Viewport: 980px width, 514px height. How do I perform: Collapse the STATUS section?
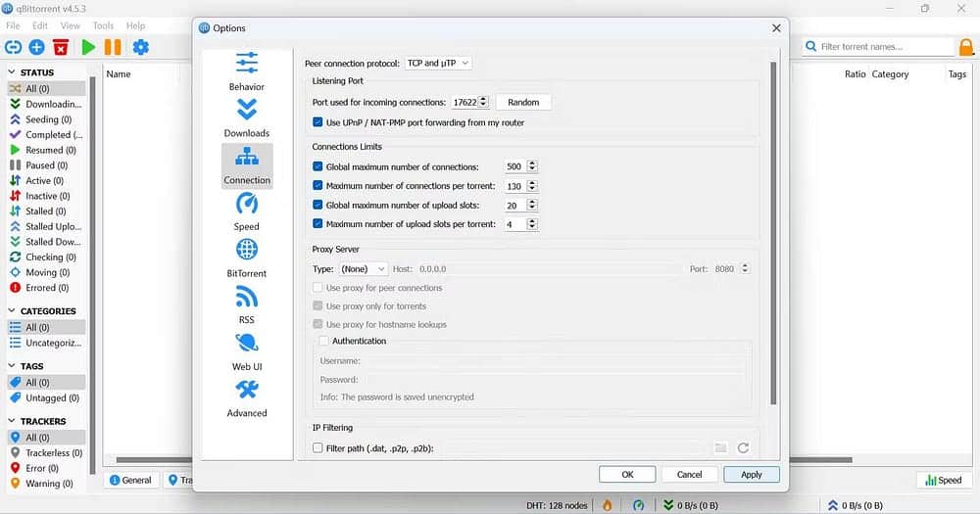(11, 72)
